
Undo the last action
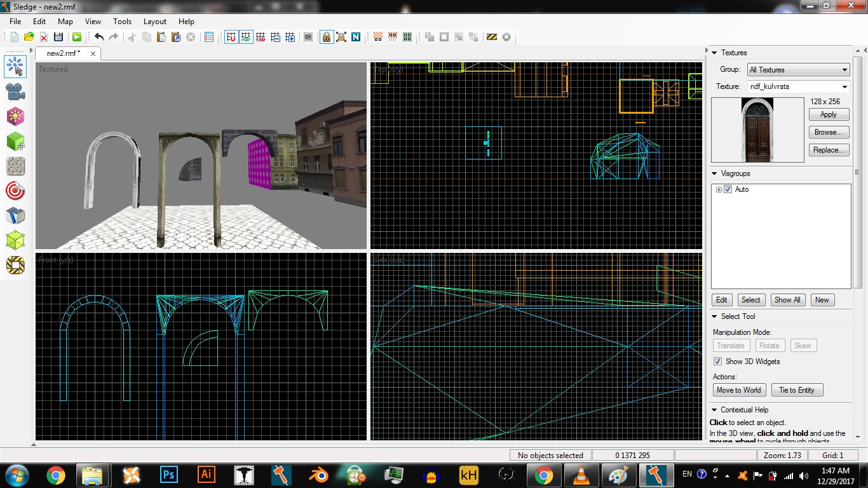tap(99, 37)
